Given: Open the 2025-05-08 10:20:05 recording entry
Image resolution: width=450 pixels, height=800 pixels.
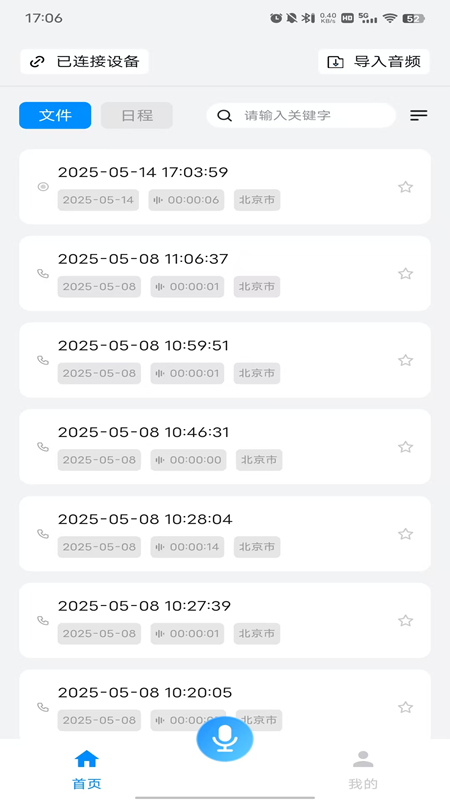Looking at the screenshot, I should (x=225, y=704).
